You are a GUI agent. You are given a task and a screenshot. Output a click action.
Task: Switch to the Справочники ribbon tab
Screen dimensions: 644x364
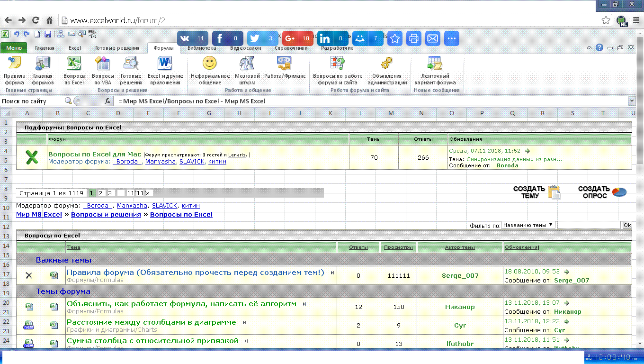pos(291,48)
